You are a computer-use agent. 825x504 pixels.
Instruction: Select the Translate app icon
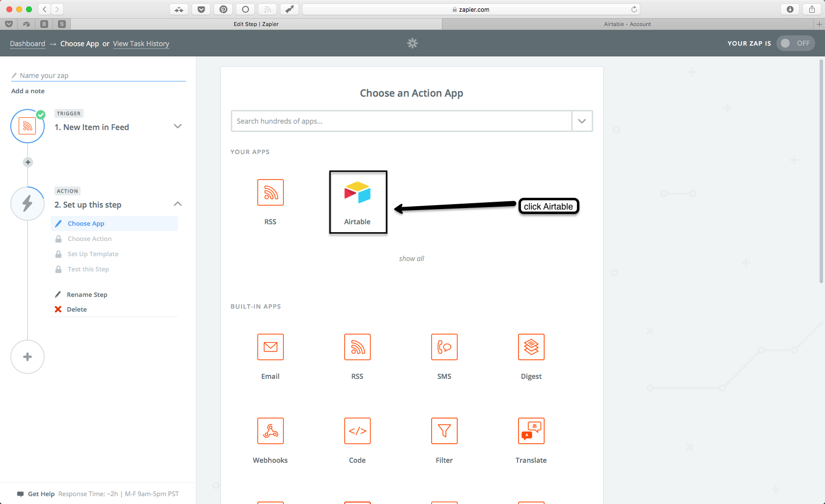pyautogui.click(x=531, y=431)
